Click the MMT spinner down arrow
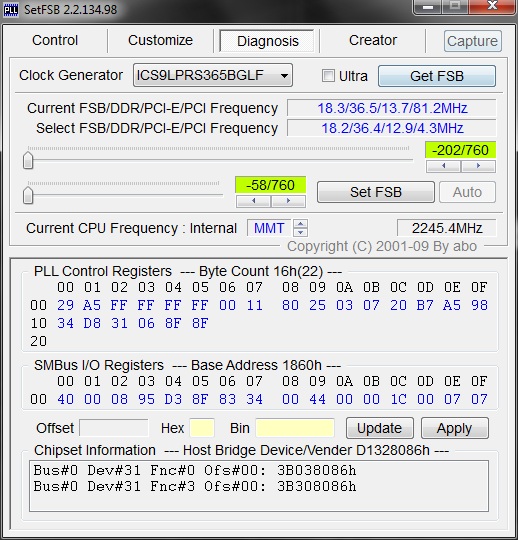The height and width of the screenshot is (540, 518). click(x=300, y=232)
